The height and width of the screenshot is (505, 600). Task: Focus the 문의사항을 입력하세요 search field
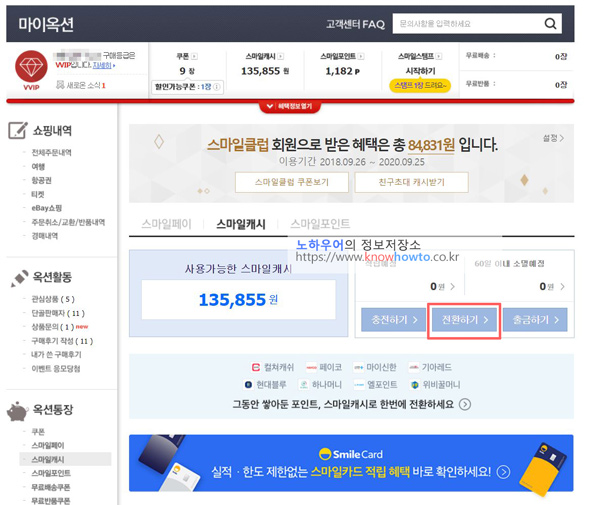tap(467, 24)
